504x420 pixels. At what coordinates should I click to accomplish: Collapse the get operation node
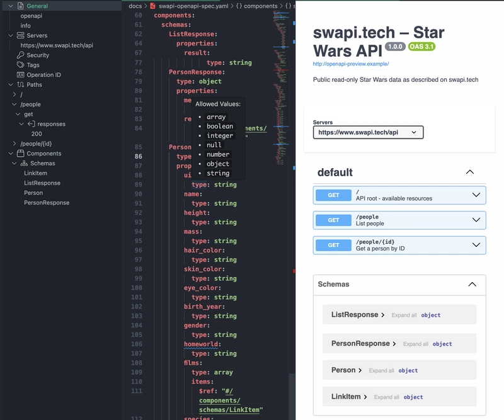tap(18, 114)
